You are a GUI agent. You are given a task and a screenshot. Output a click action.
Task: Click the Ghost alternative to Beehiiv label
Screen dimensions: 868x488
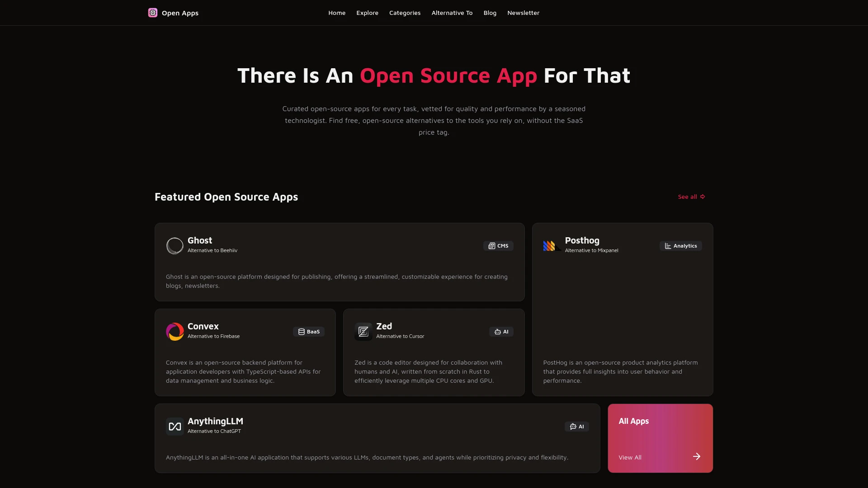pyautogui.click(x=212, y=250)
